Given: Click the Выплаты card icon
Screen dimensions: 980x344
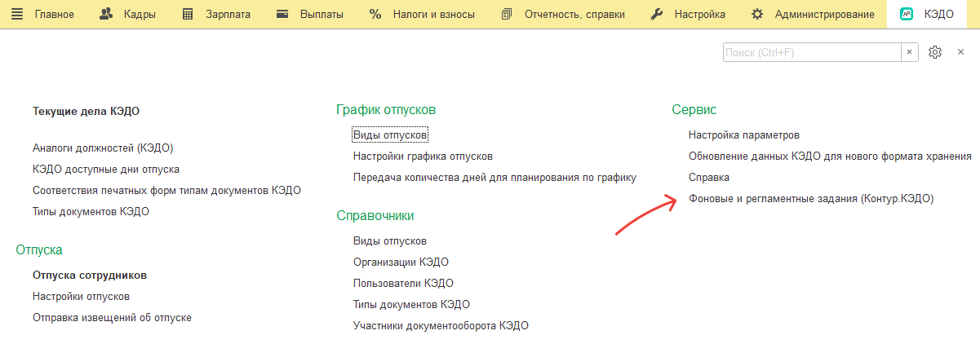Looking at the screenshot, I should point(283,14).
